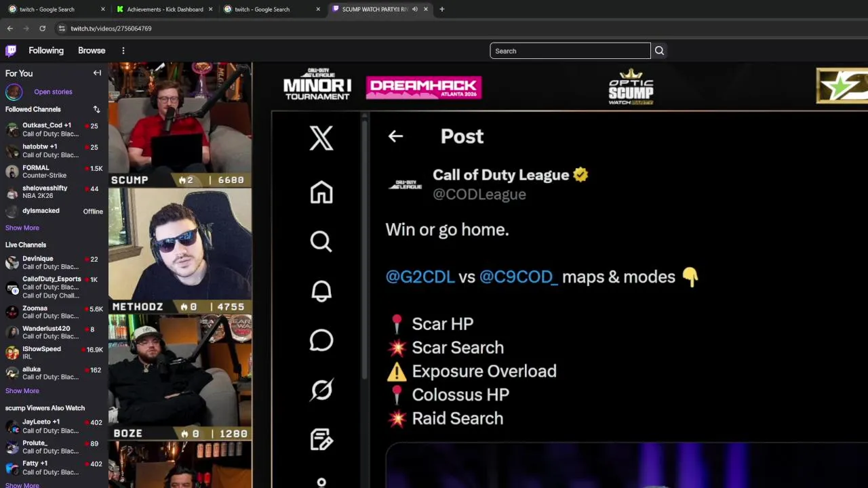Open hatobtw +1 channel

54,150
